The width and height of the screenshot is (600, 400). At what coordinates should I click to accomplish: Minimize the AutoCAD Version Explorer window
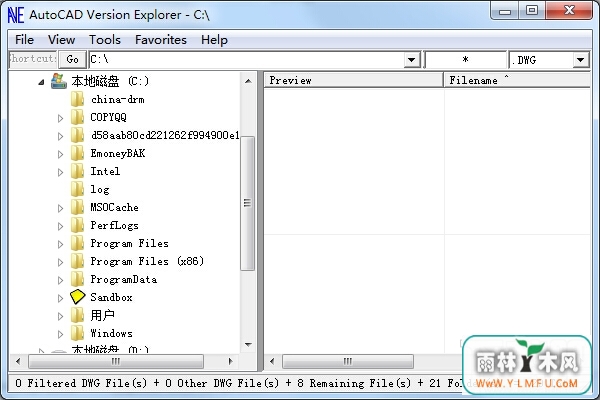[504, 11]
